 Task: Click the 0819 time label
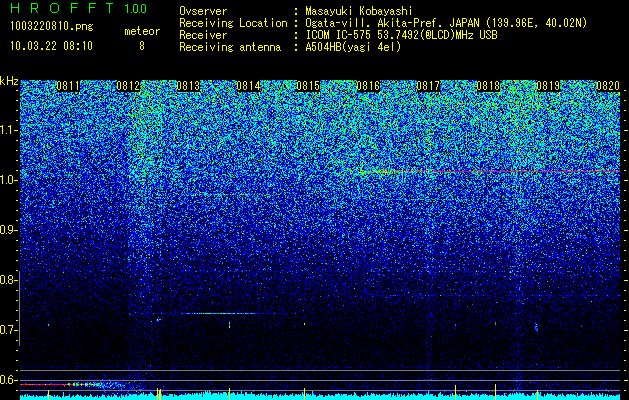[548, 86]
